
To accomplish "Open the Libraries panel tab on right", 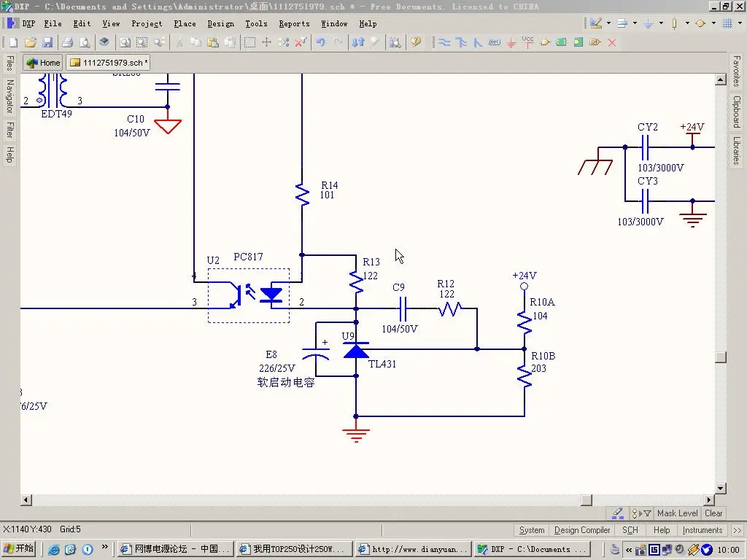I will pyautogui.click(x=737, y=150).
